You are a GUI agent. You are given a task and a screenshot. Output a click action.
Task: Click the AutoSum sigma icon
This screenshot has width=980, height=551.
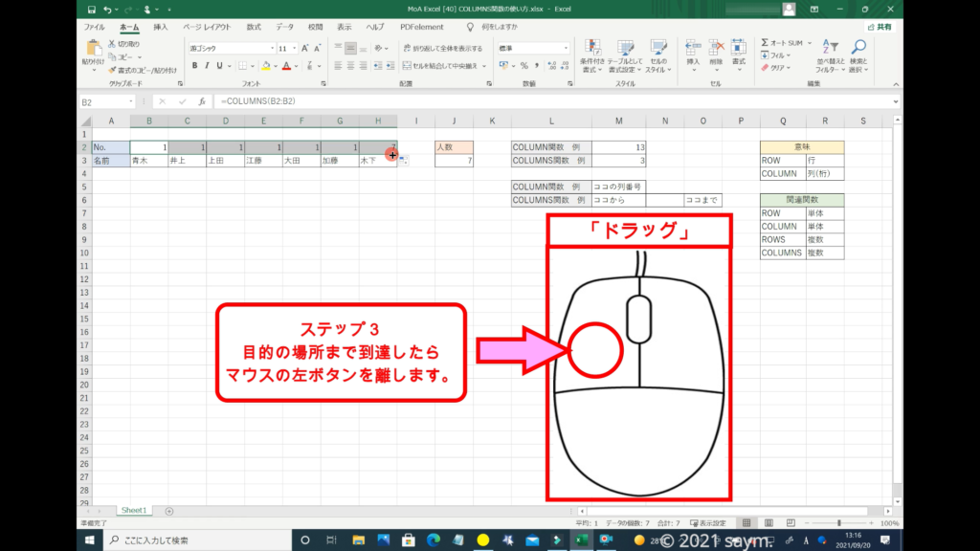pyautogui.click(x=766, y=43)
